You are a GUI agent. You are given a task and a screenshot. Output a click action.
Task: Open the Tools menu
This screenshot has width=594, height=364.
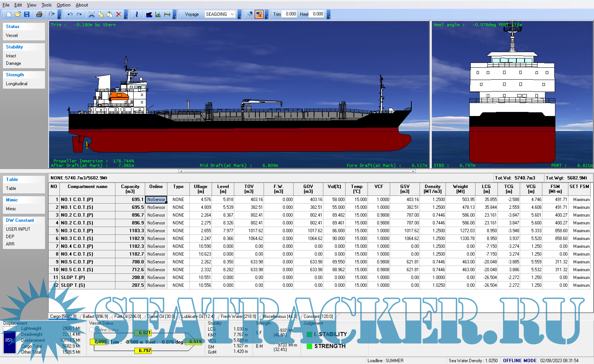coord(46,5)
